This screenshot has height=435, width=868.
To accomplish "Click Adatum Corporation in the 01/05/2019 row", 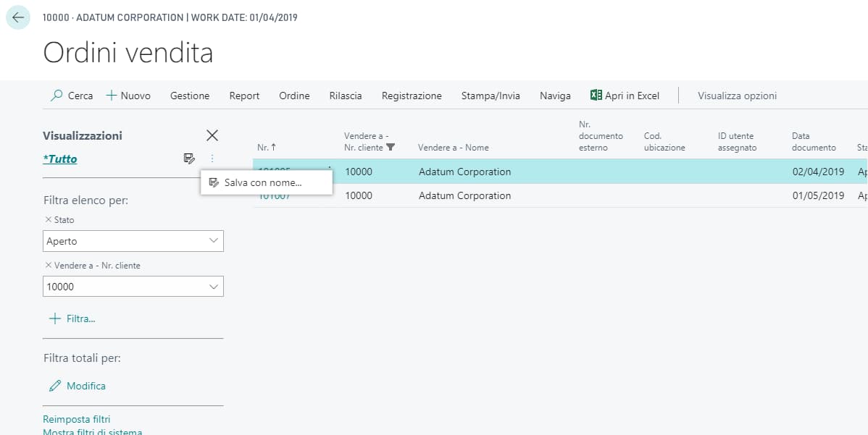I will (465, 195).
